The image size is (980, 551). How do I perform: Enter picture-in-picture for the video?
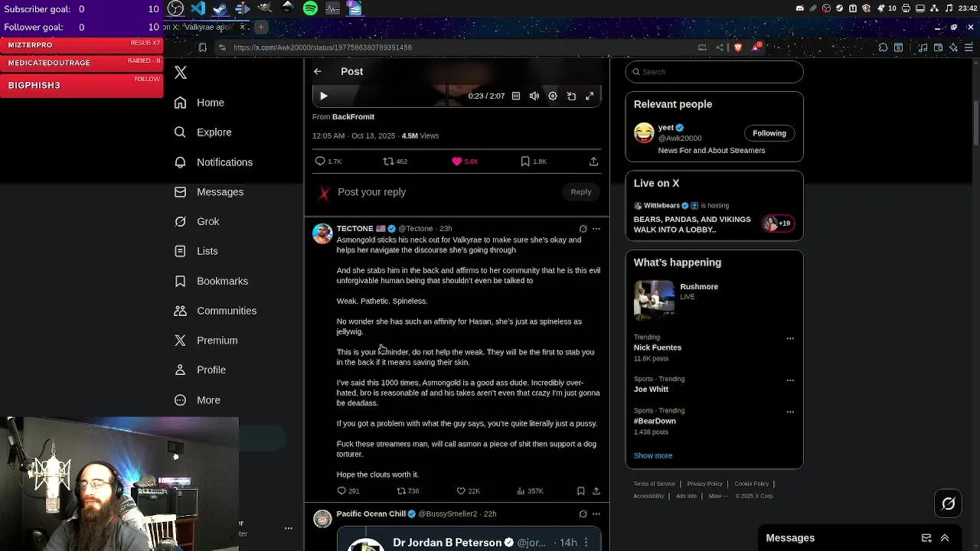(x=571, y=96)
